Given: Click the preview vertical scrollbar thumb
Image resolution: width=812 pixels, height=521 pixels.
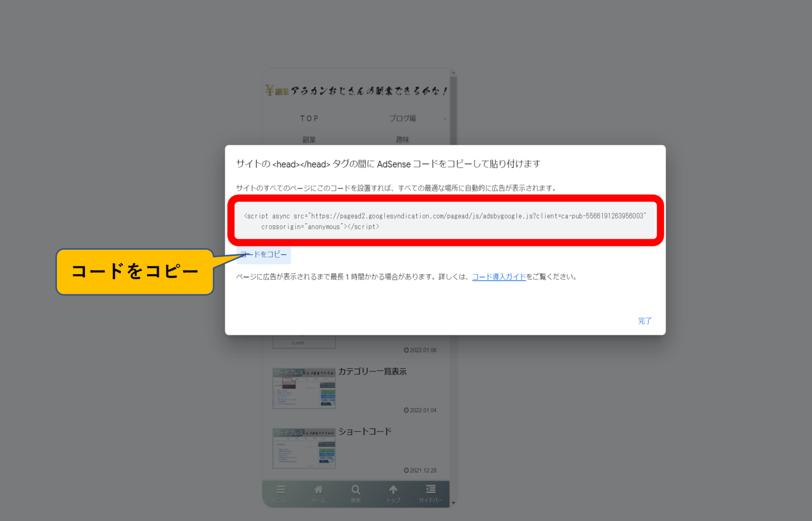Looking at the screenshot, I should click(x=453, y=110).
